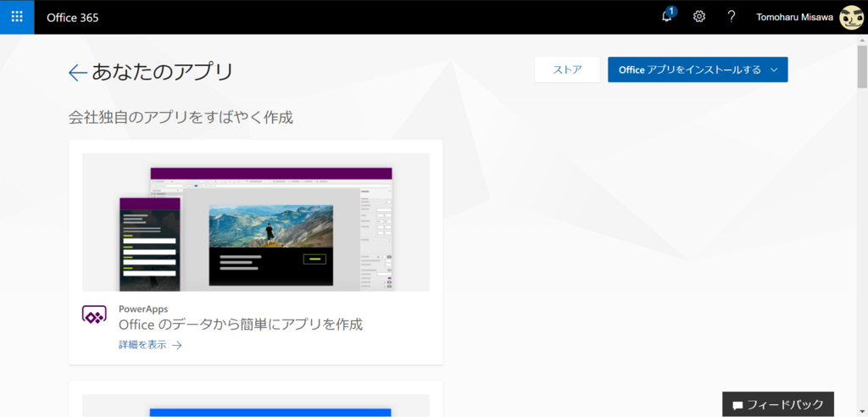Open the フィードバック button
Viewport: 868px width, 417px height.
pyautogui.click(x=778, y=404)
